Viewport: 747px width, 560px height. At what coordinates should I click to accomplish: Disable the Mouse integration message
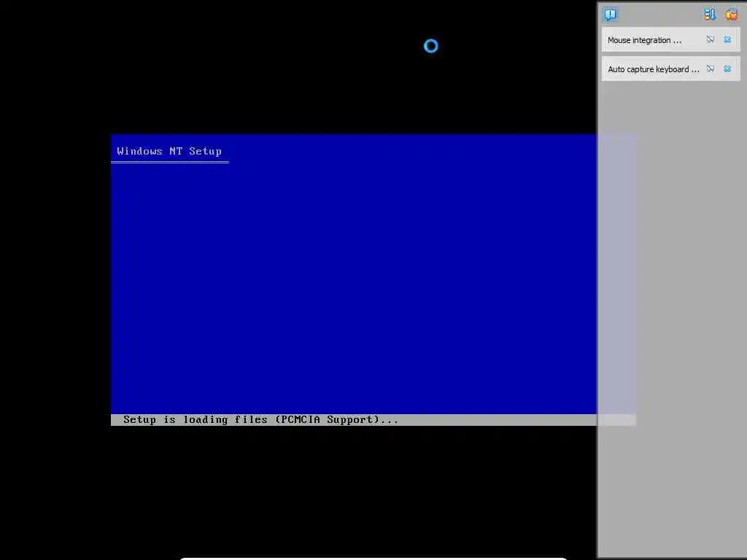[x=711, y=39]
